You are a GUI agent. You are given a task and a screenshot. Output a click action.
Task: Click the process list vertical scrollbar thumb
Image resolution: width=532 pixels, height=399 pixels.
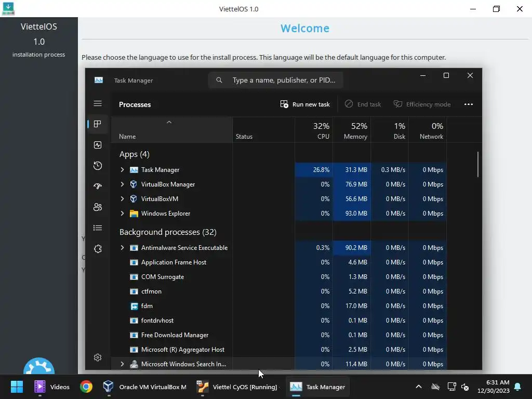coord(478,164)
